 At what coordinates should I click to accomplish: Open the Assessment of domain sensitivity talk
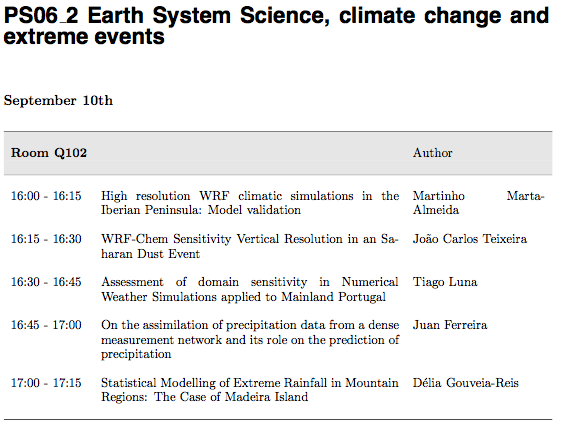click(x=250, y=290)
